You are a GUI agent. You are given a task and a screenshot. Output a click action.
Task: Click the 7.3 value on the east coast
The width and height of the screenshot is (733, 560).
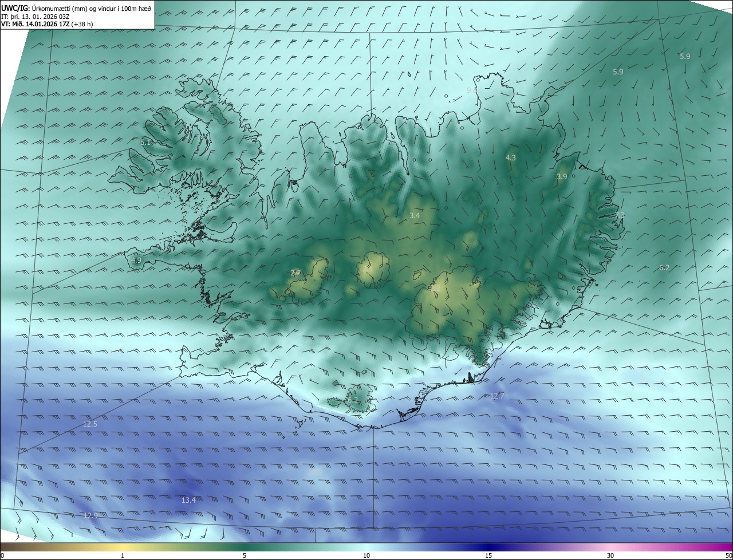620,215
